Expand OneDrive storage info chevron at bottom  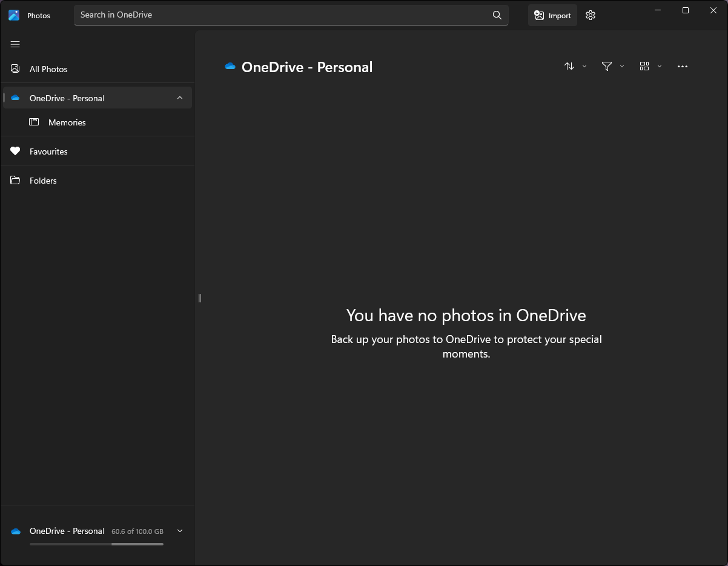point(180,531)
